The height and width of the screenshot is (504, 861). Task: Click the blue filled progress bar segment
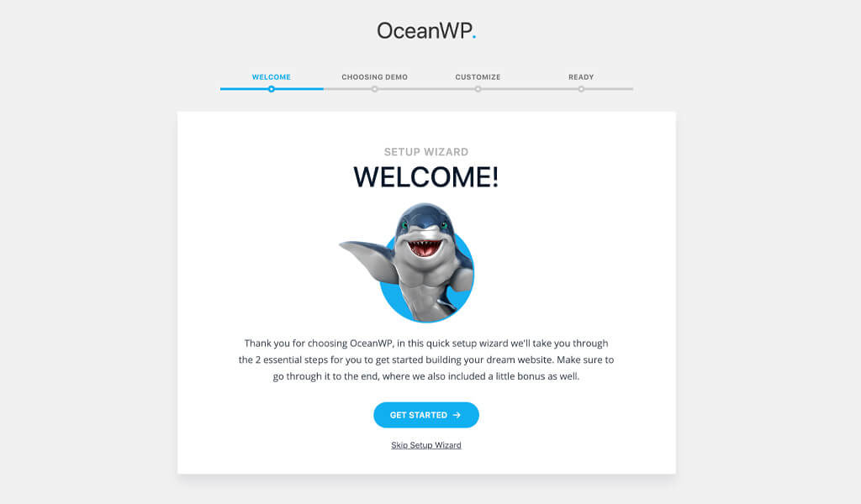coord(272,89)
